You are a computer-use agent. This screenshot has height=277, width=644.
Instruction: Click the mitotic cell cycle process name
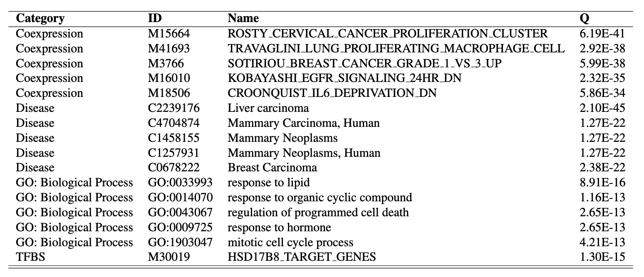click(x=290, y=242)
